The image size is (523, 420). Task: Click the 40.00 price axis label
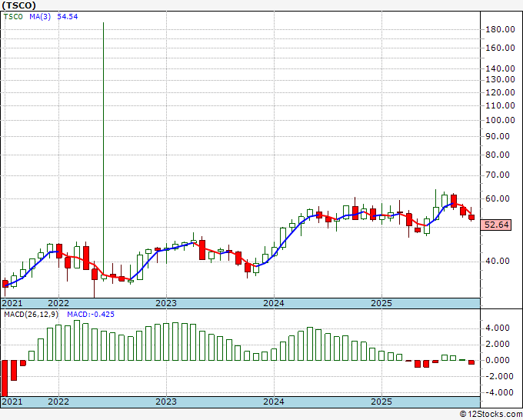[x=500, y=261]
